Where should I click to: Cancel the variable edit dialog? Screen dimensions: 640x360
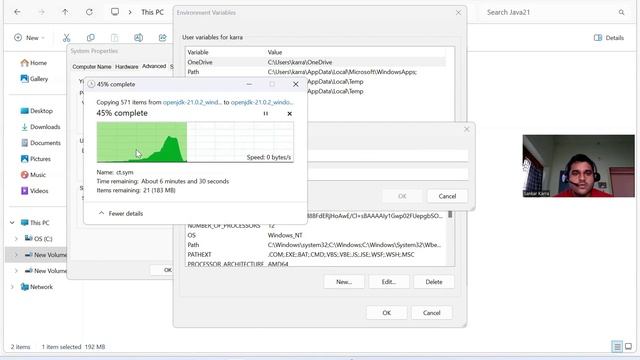447,196
